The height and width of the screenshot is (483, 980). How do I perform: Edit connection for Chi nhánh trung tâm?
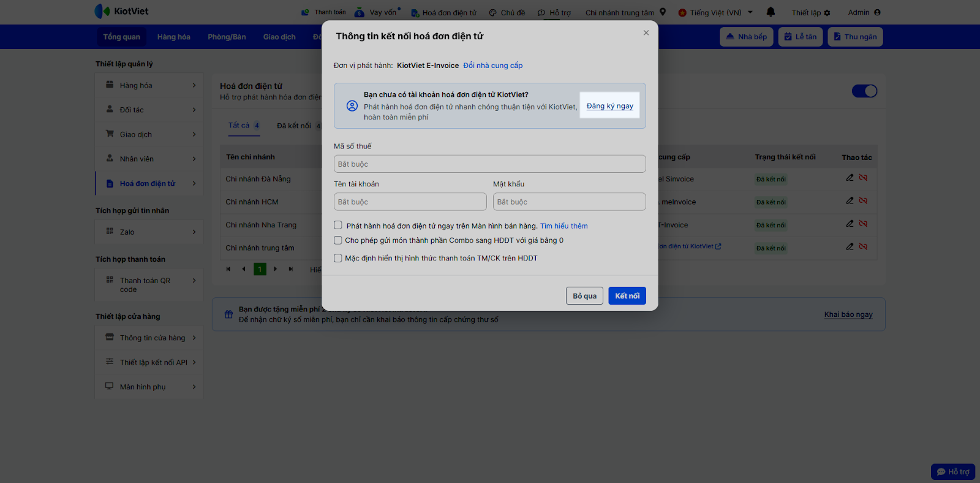[x=850, y=246]
